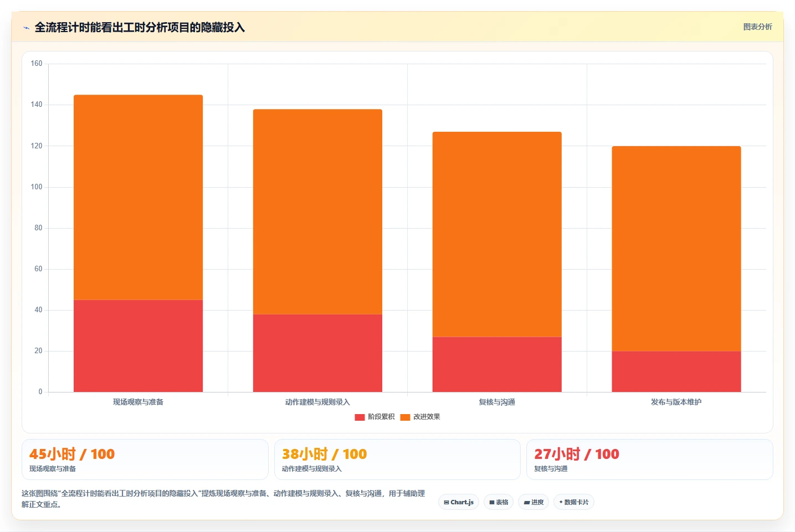795x532 pixels.
Task: Click the 动作建模与规则录入 x-axis label
Action: [317, 402]
